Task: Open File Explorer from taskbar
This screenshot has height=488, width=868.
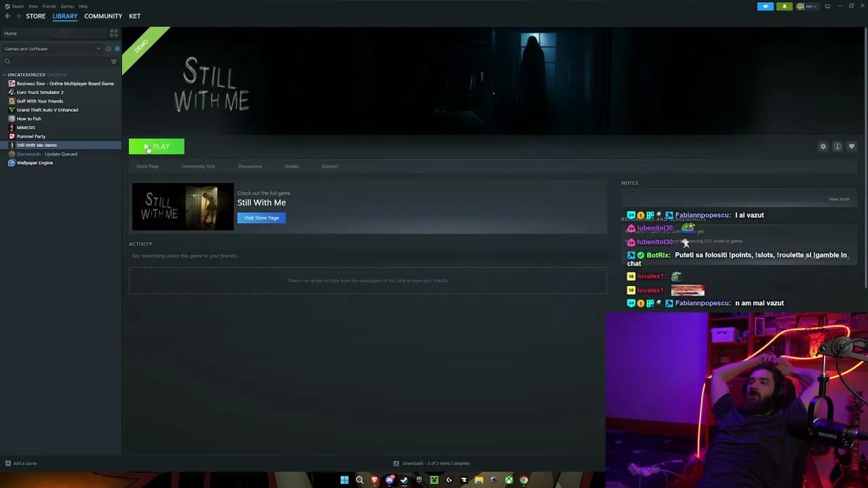Action: click(479, 480)
